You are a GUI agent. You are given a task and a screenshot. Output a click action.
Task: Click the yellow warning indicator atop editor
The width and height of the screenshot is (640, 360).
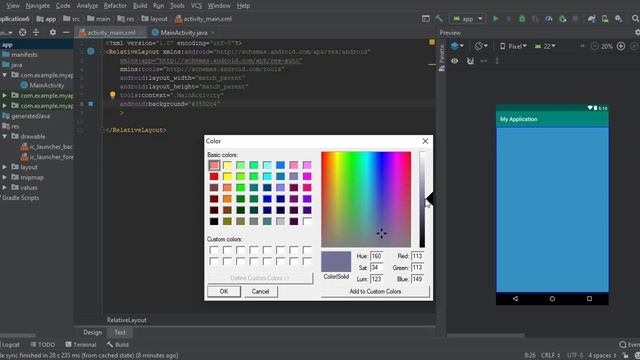[x=432, y=42]
